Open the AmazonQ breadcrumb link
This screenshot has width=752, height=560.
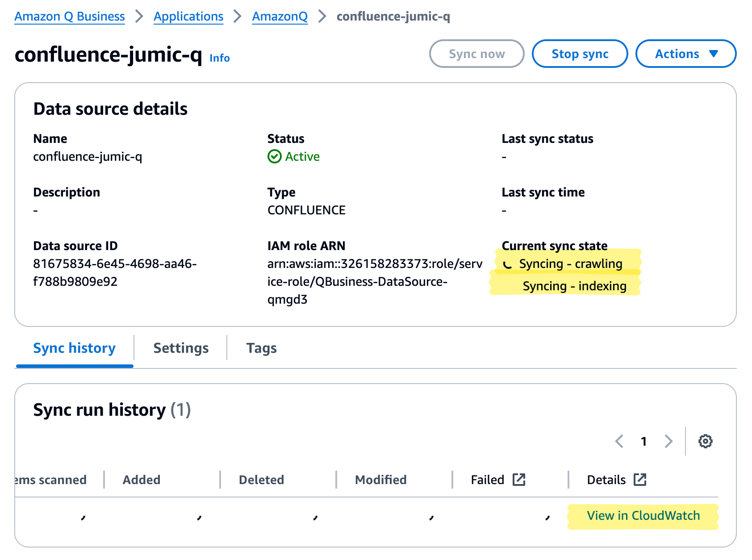click(x=280, y=17)
